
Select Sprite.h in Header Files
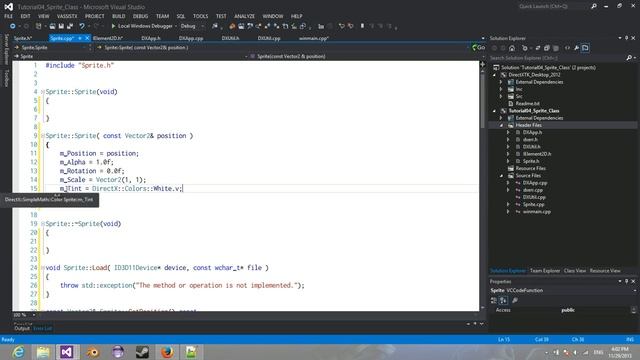(531, 161)
